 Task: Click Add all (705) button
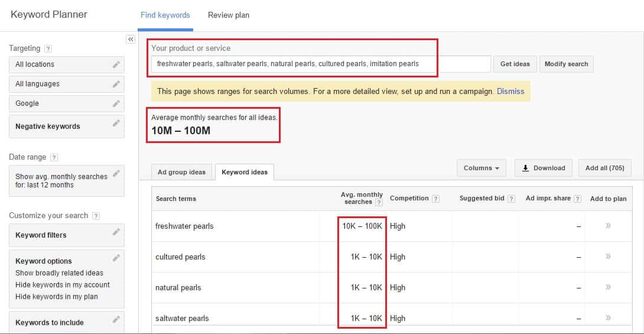click(x=604, y=168)
